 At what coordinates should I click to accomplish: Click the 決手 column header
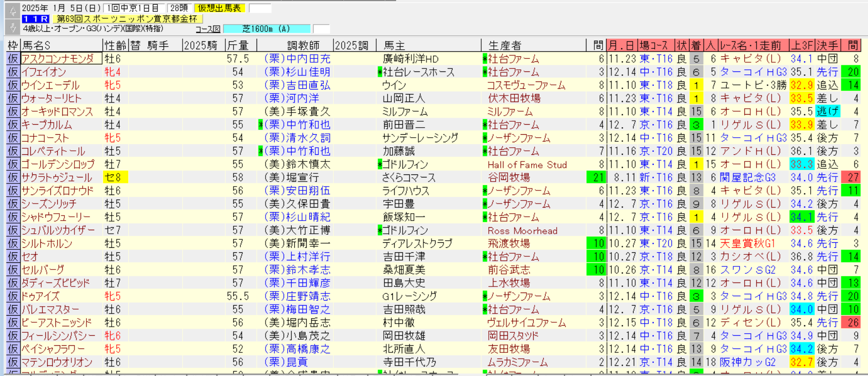[827, 45]
